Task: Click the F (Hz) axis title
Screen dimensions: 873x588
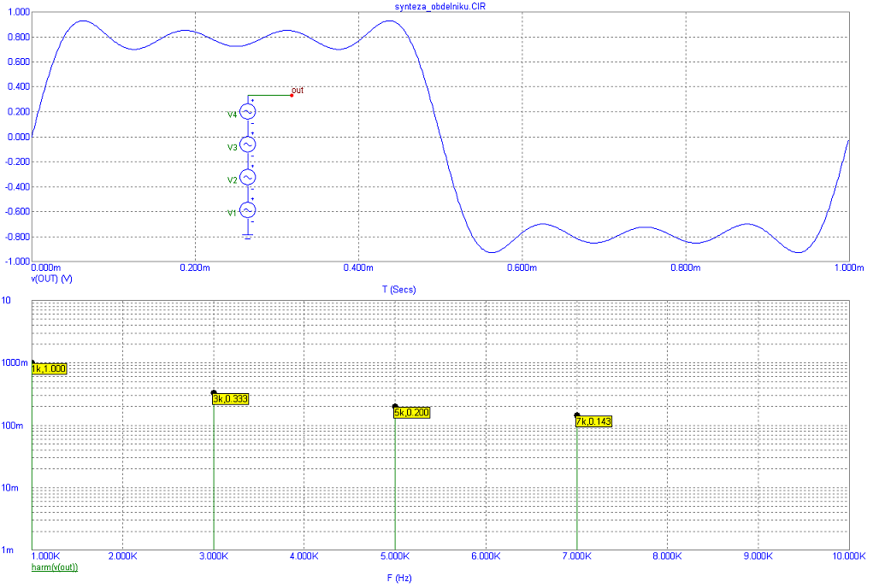Action: pyautogui.click(x=399, y=578)
